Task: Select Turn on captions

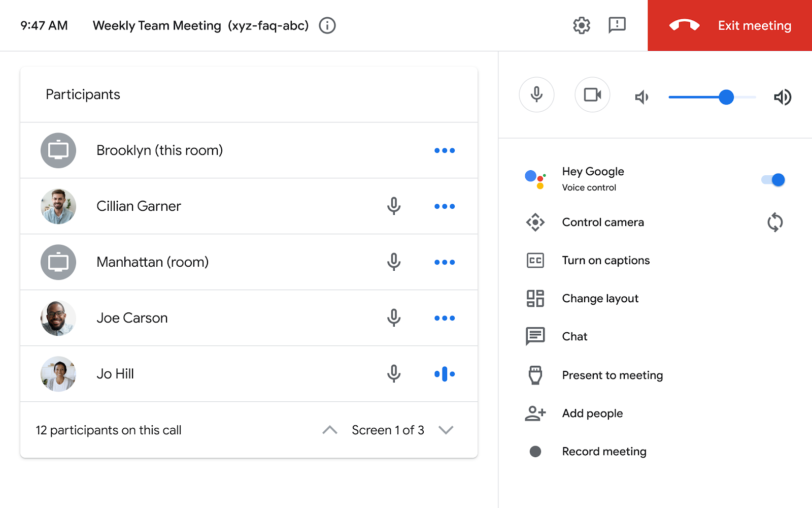Action: (x=605, y=261)
